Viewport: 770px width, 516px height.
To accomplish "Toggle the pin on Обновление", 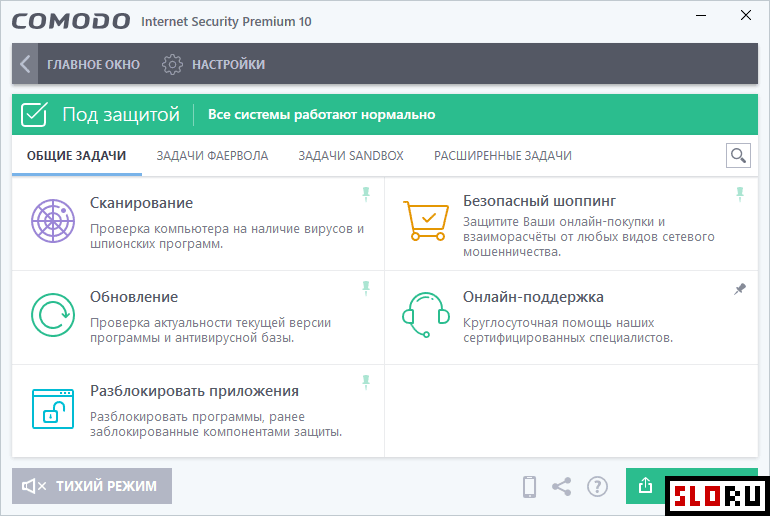I will (366, 289).
